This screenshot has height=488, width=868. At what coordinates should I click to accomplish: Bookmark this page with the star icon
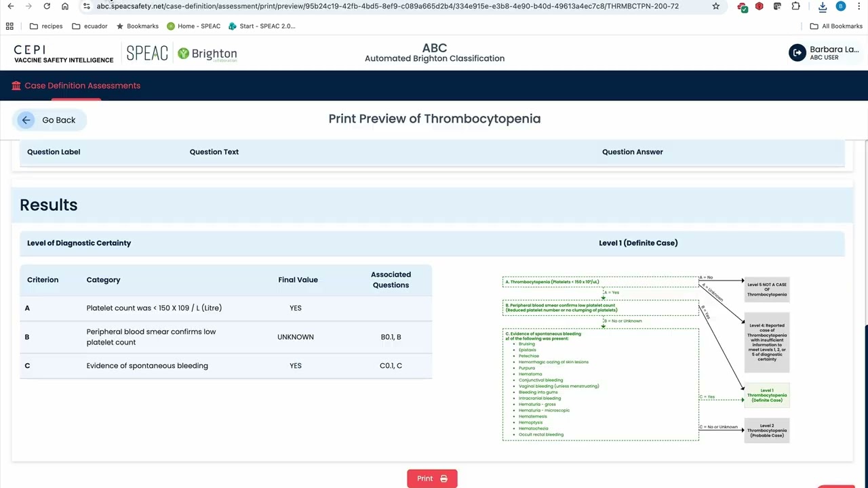716,6
